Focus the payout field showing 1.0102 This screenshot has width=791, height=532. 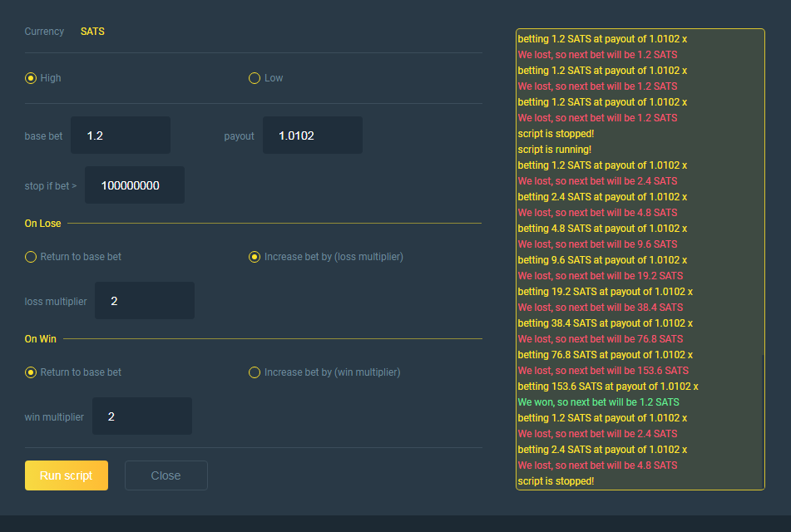pos(312,135)
